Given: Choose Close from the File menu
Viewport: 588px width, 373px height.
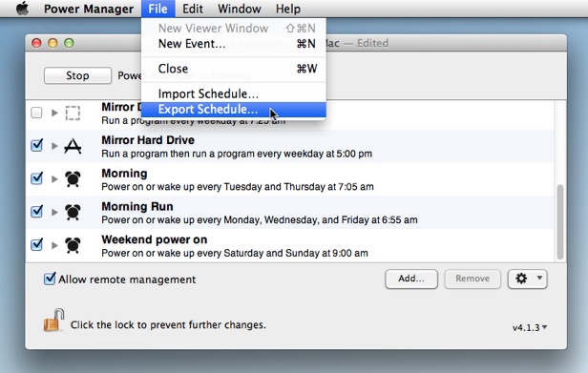Looking at the screenshot, I should [x=234, y=69].
